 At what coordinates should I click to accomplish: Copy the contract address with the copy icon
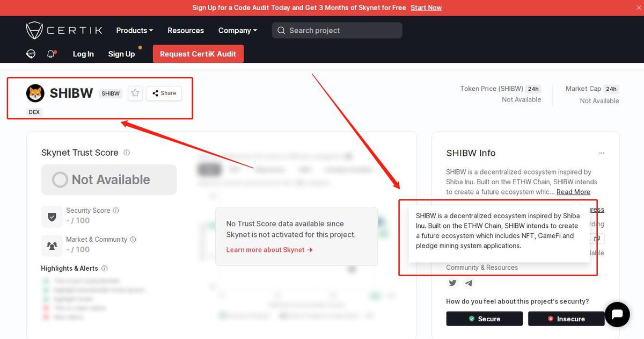point(597,238)
